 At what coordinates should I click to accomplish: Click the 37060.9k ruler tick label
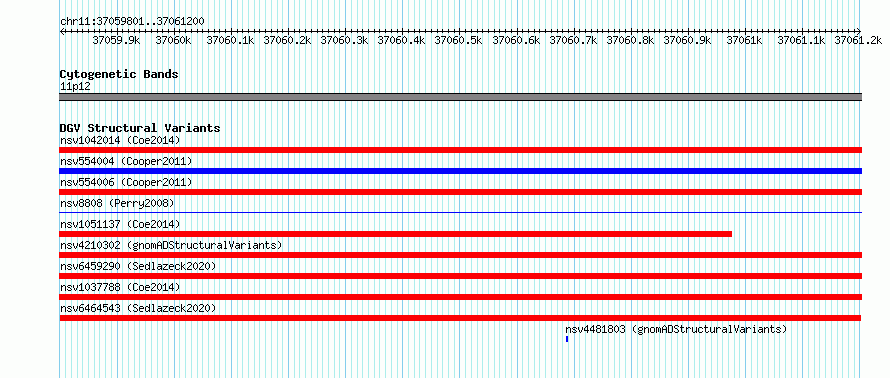coord(688,40)
